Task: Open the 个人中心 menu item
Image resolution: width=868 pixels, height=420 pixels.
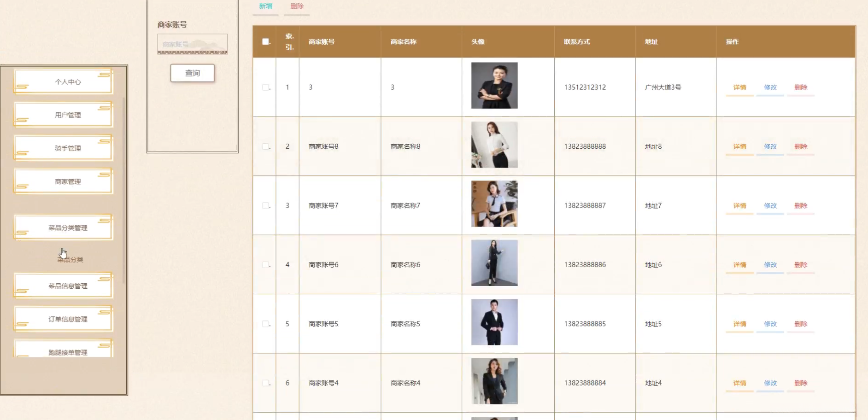Action: coord(68,82)
